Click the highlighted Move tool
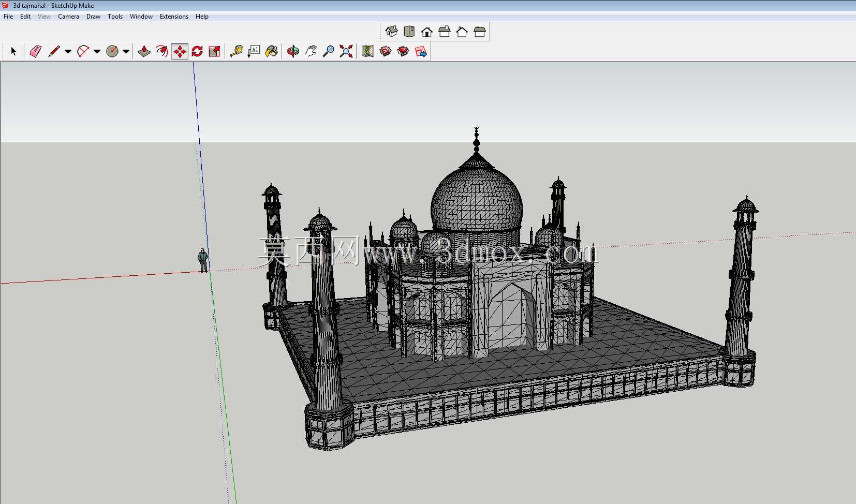Viewport: 856px width, 504px height. pyautogui.click(x=180, y=51)
